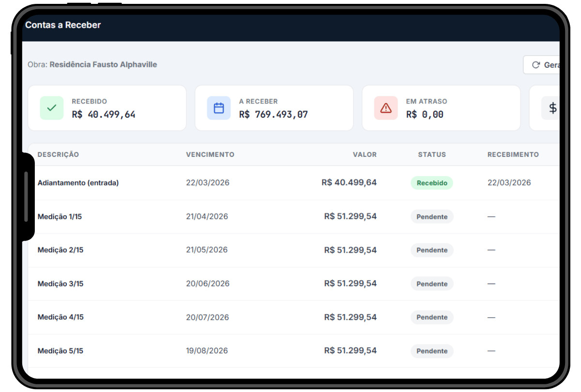Screen dimensions: 581x392
Task: Click the Residência Fausto Alphaville project name
Action: click(x=103, y=65)
